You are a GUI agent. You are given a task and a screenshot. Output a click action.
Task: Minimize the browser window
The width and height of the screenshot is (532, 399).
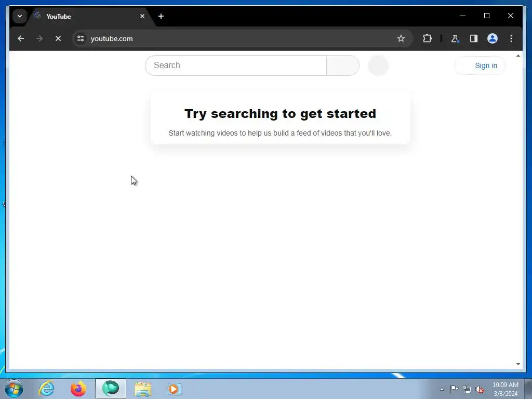point(463,16)
